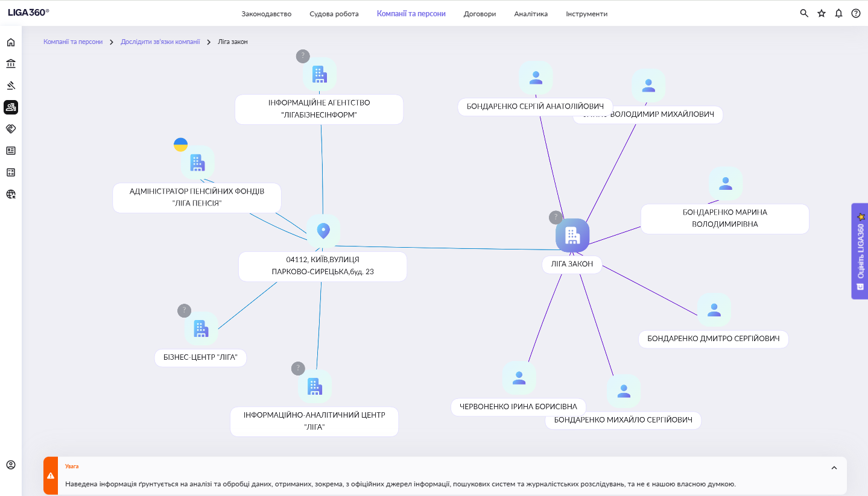Open the legislation bank icon in sidebar
Viewport: 868px width, 496px height.
[11, 64]
